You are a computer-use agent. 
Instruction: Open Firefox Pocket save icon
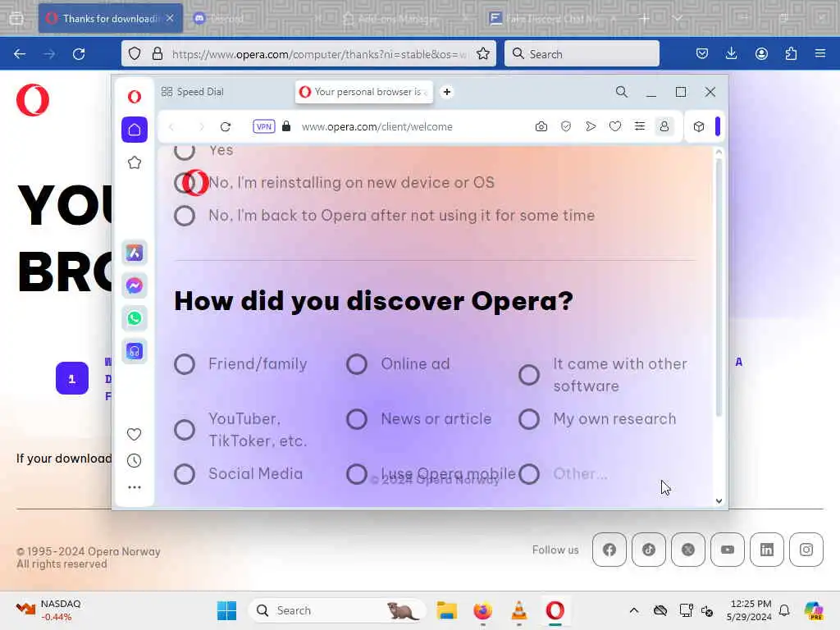tap(702, 54)
